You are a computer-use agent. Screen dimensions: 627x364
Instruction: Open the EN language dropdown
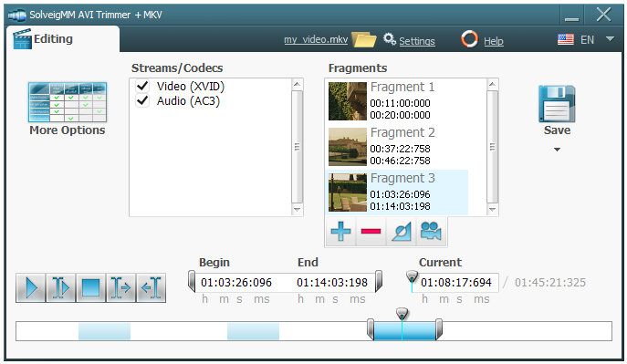pyautogui.click(x=610, y=39)
